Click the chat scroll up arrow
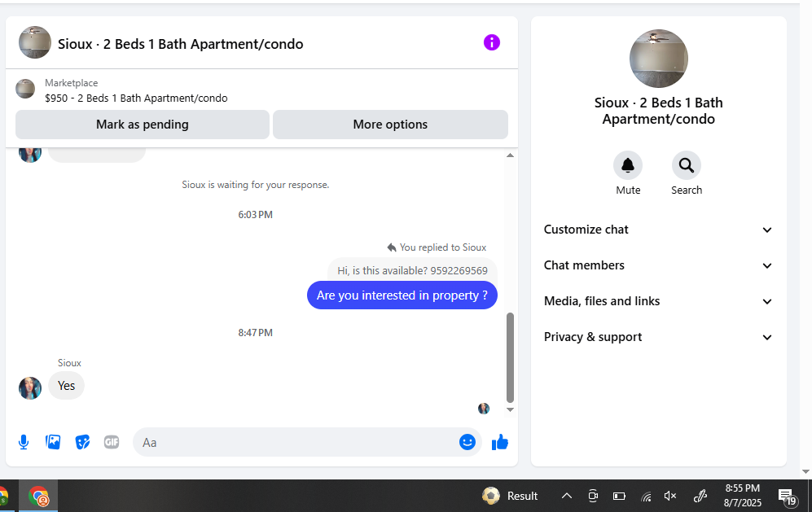This screenshot has height=512, width=812. tap(510, 155)
